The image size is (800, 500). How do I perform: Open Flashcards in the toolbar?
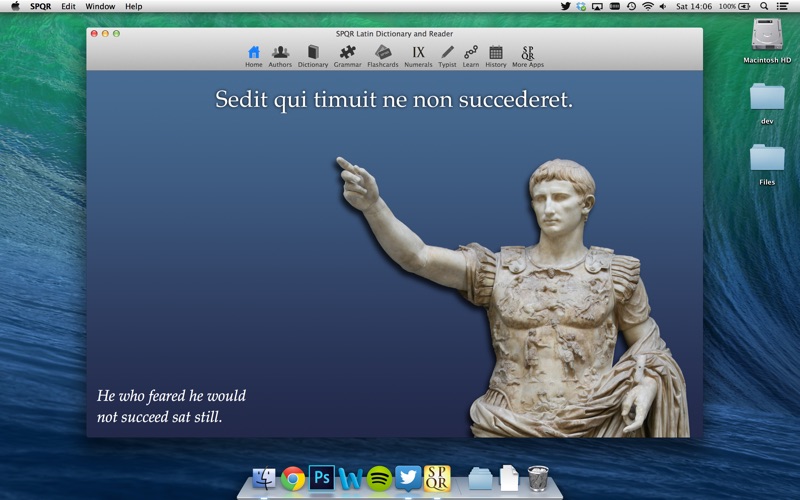(x=383, y=56)
